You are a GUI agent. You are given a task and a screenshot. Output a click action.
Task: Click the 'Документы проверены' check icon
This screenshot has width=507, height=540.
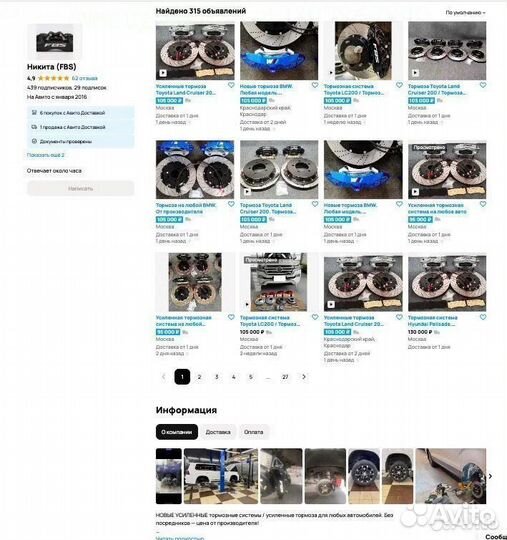tap(34, 141)
